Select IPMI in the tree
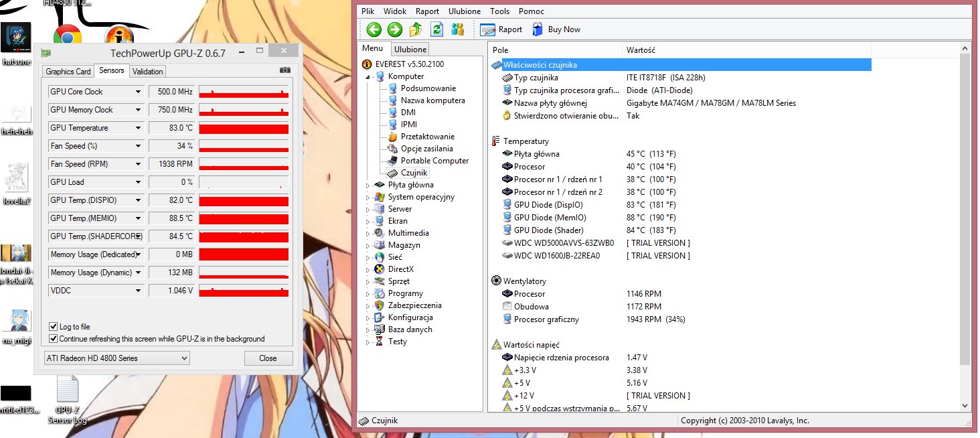Image resolution: width=980 pixels, height=438 pixels. [408, 125]
